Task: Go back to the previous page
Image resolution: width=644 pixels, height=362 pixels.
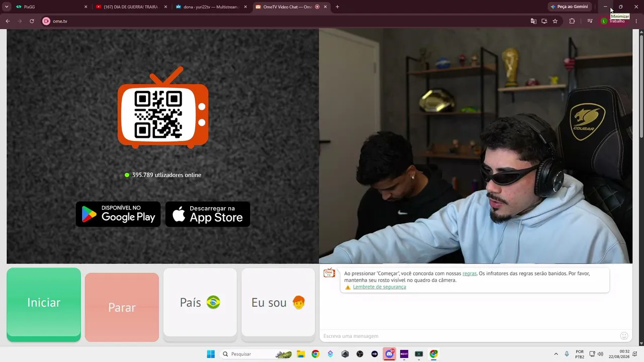Action: [x=8, y=21]
